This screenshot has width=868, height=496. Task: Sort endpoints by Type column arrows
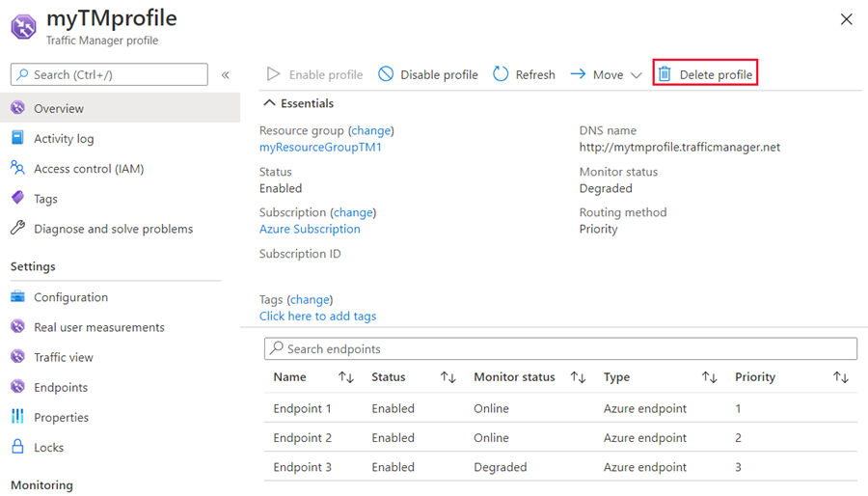pyautogui.click(x=709, y=377)
